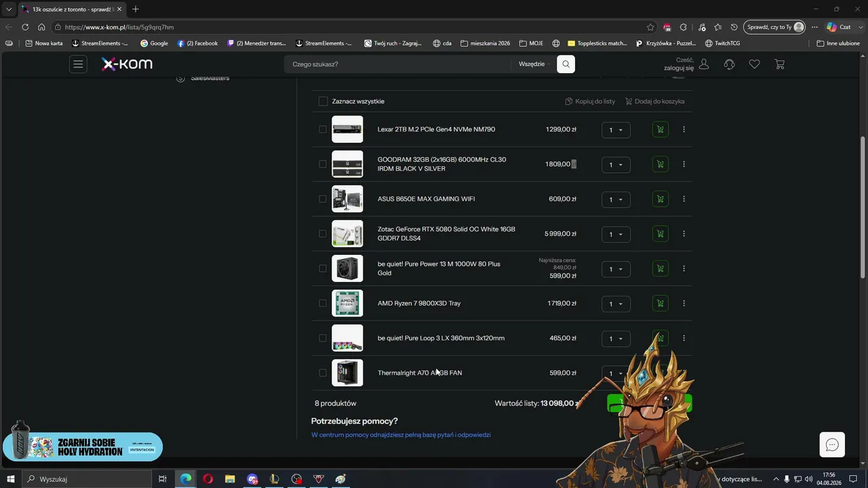The width and height of the screenshot is (868, 488).
Task: Open the Lexar 2TB SSD product thumbnail
Action: pos(347,129)
